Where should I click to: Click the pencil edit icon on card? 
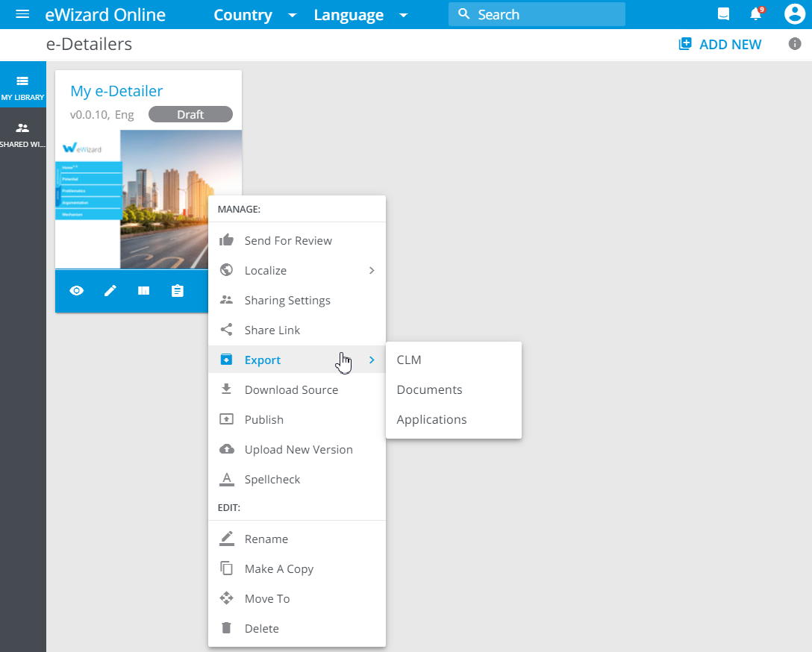point(110,291)
